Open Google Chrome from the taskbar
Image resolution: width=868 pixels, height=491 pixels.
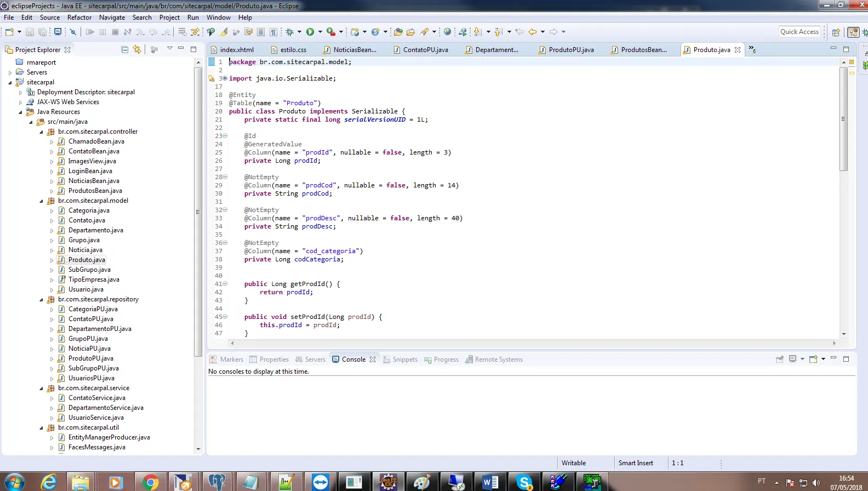(150, 482)
